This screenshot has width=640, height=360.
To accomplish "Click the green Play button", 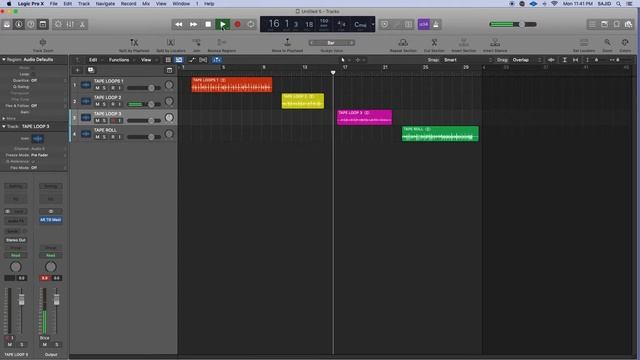I will (223, 24).
